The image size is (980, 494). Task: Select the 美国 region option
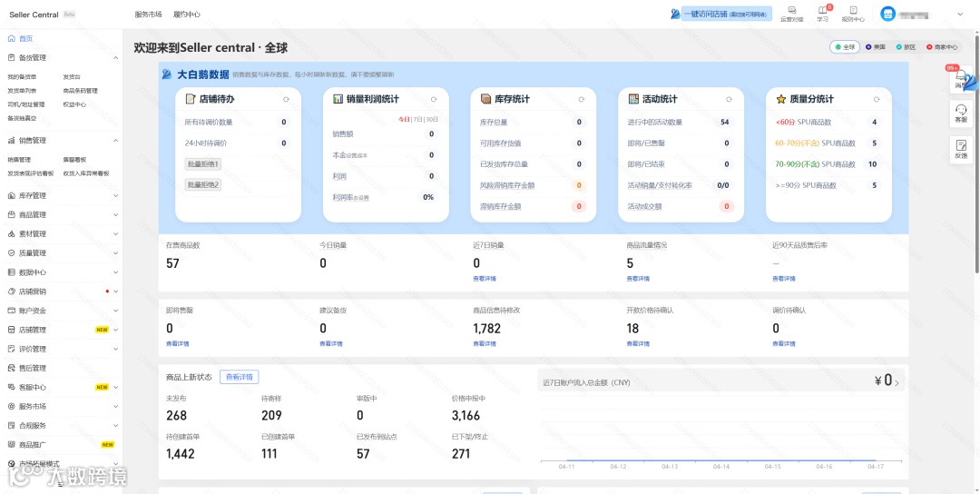(x=875, y=47)
